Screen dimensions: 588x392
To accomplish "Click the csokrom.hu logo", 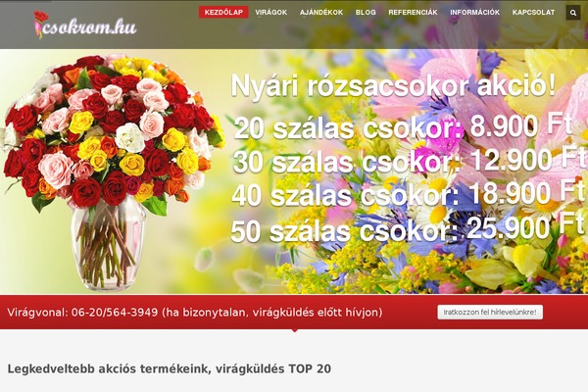I will click(85, 24).
